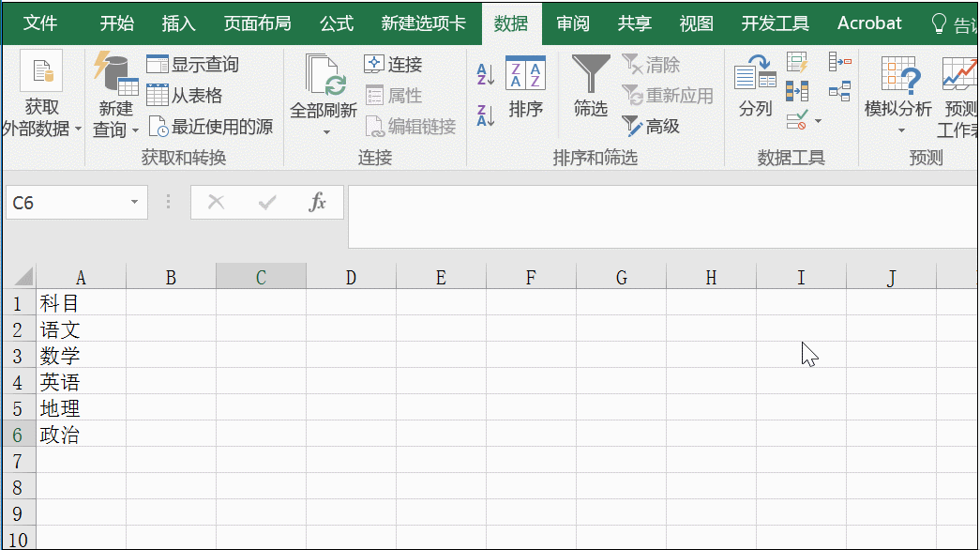Switch to the 公式 tab
Screen dimensions: 980x550
(x=337, y=23)
